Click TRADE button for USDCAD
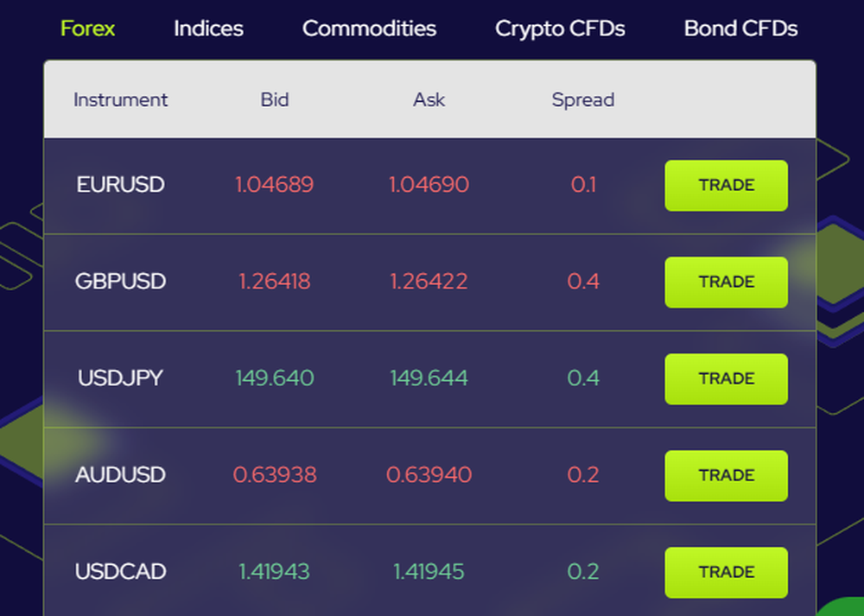864x616 pixels. click(x=727, y=573)
